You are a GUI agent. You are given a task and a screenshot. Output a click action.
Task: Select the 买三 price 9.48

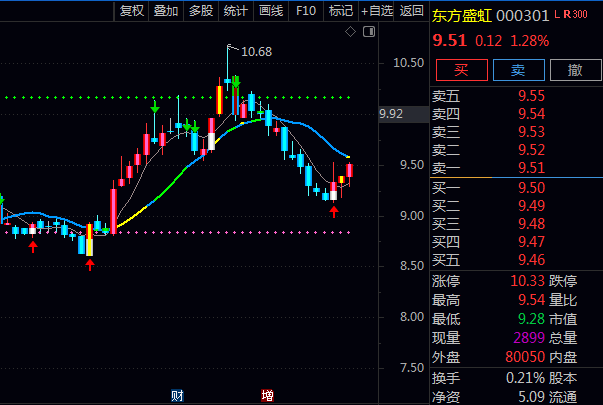click(x=531, y=224)
